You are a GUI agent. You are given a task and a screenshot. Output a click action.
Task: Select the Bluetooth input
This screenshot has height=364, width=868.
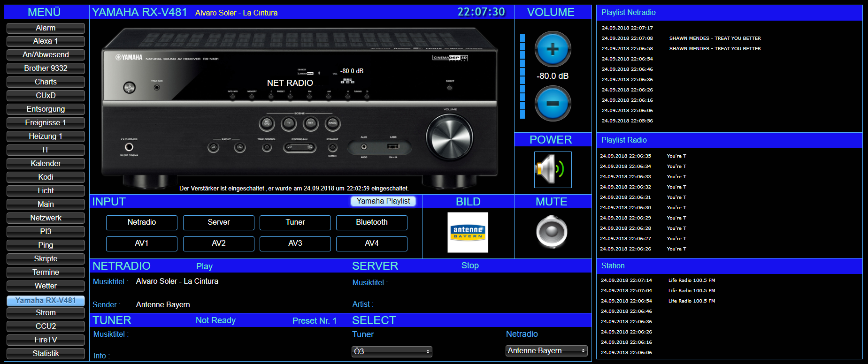(x=372, y=222)
